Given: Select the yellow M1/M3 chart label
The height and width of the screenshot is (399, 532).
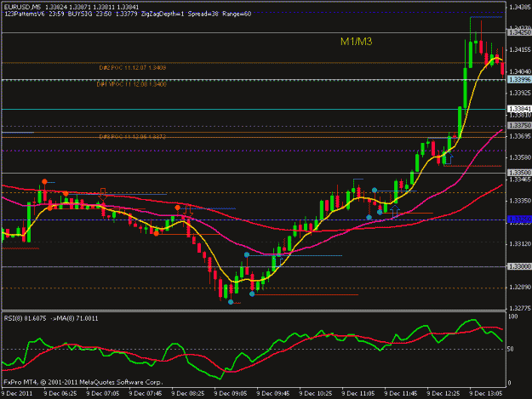Looking at the screenshot, I should (x=357, y=42).
